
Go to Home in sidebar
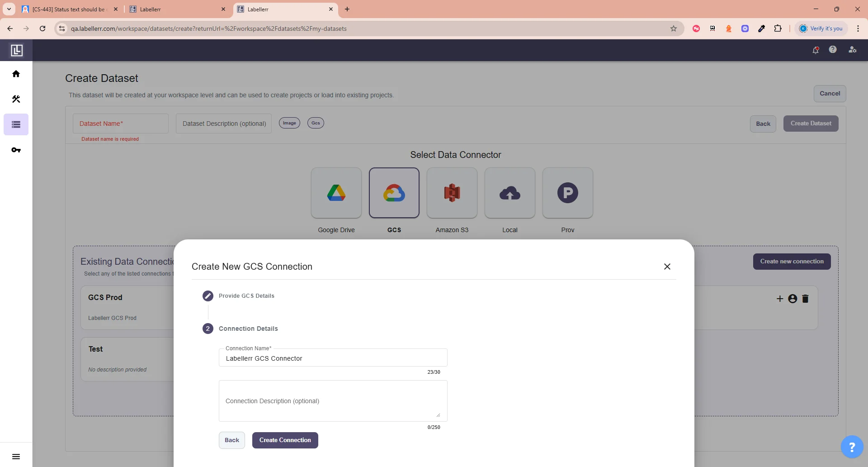pyautogui.click(x=16, y=74)
